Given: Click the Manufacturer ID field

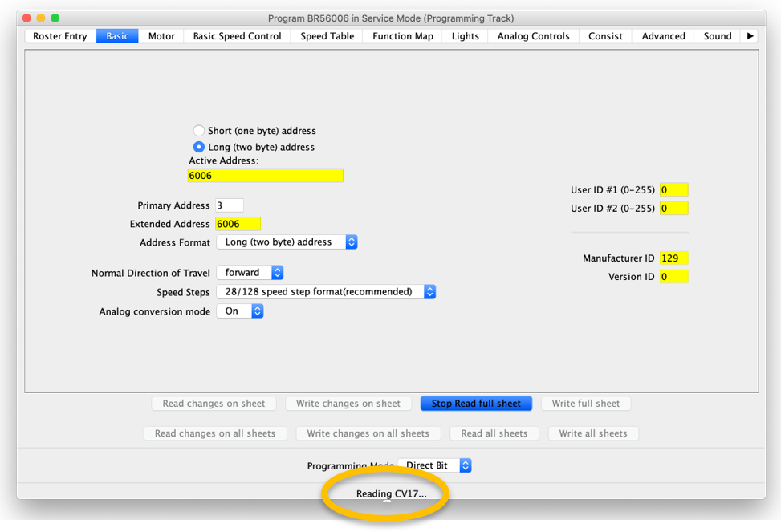Looking at the screenshot, I should click(674, 258).
